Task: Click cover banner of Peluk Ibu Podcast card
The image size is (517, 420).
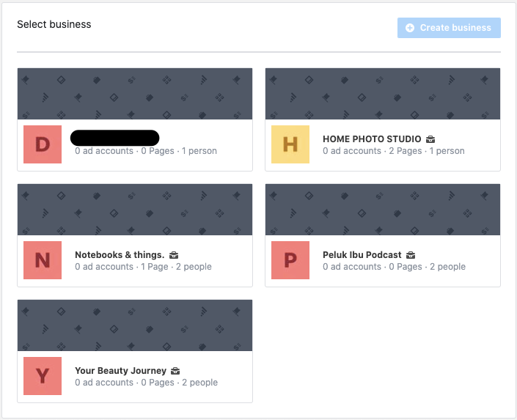Action: (383, 210)
